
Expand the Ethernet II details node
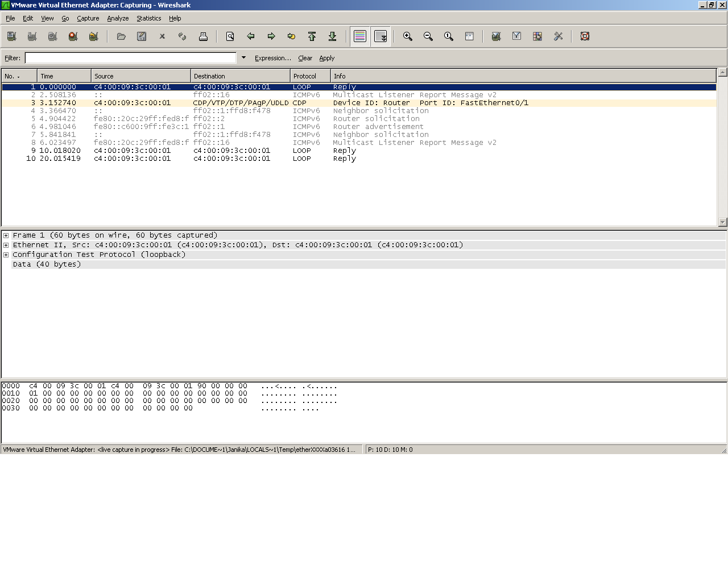(x=6, y=245)
